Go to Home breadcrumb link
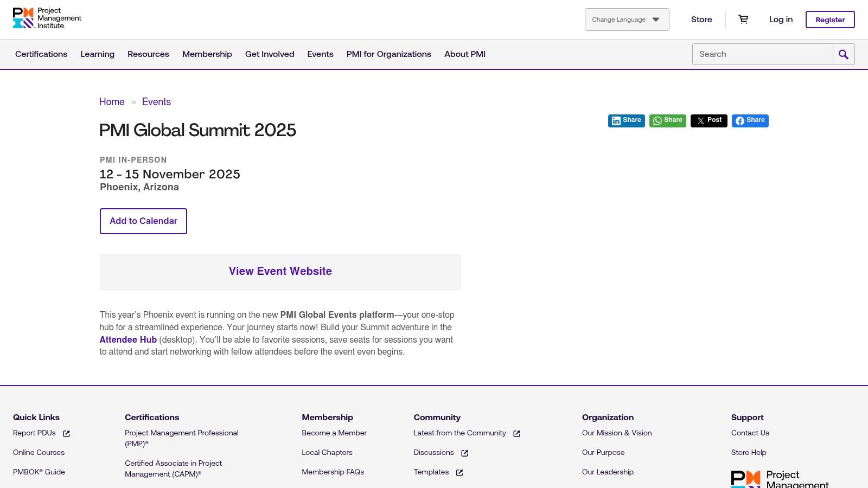The height and width of the screenshot is (488, 868). pos(112,102)
